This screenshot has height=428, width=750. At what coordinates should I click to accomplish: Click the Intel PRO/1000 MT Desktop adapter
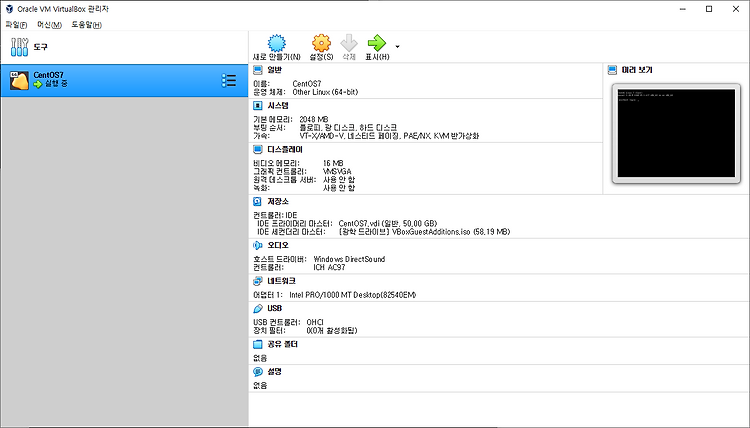(353, 295)
